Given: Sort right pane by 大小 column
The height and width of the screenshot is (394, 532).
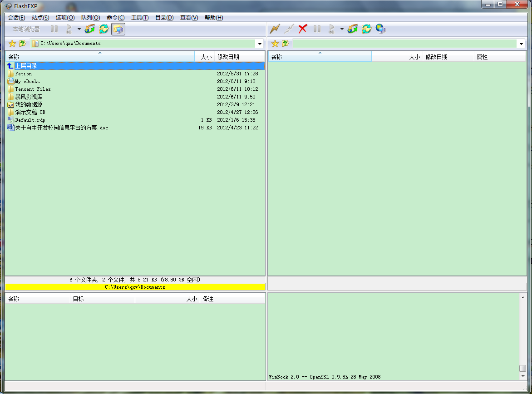Looking at the screenshot, I should coord(397,57).
